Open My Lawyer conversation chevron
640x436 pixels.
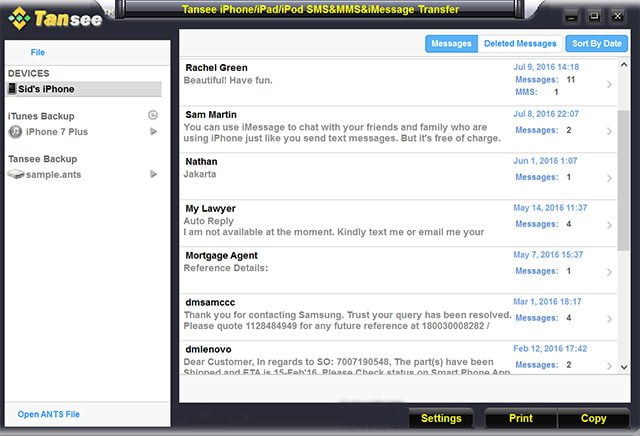[x=609, y=225]
